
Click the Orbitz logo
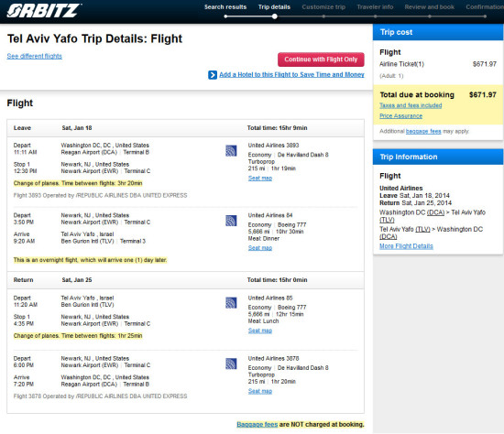click(x=44, y=10)
